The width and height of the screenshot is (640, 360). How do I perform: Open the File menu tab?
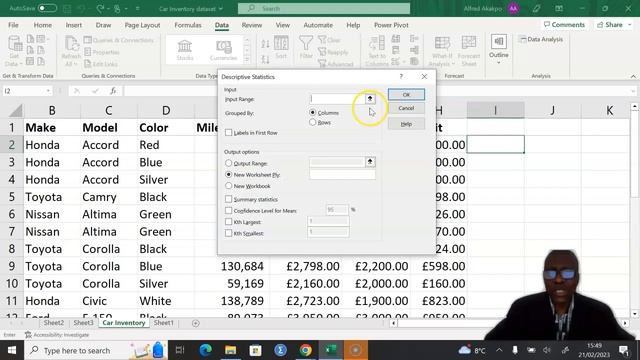[x=13, y=25]
